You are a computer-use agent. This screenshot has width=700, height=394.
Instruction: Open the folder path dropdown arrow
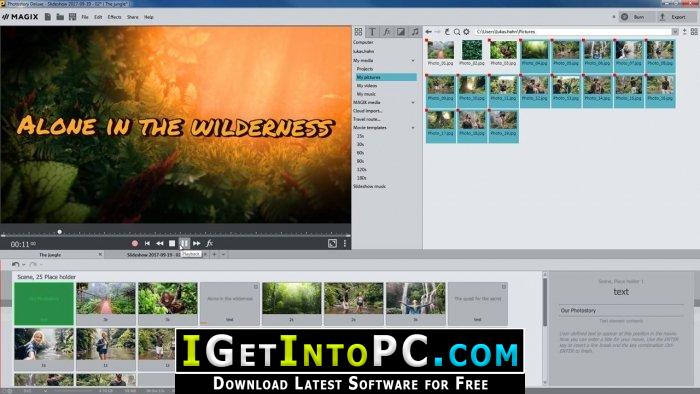tap(675, 32)
